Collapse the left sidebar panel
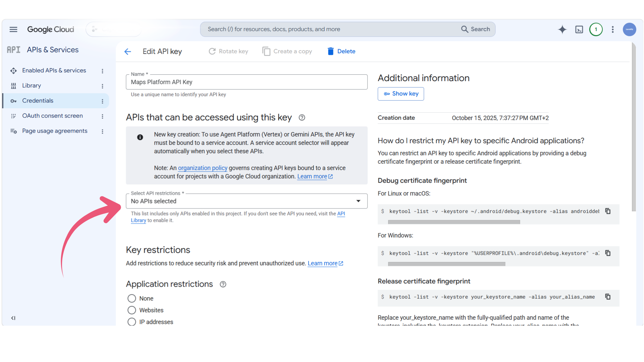Image resolution: width=644 pixels, height=362 pixels. 13,318
